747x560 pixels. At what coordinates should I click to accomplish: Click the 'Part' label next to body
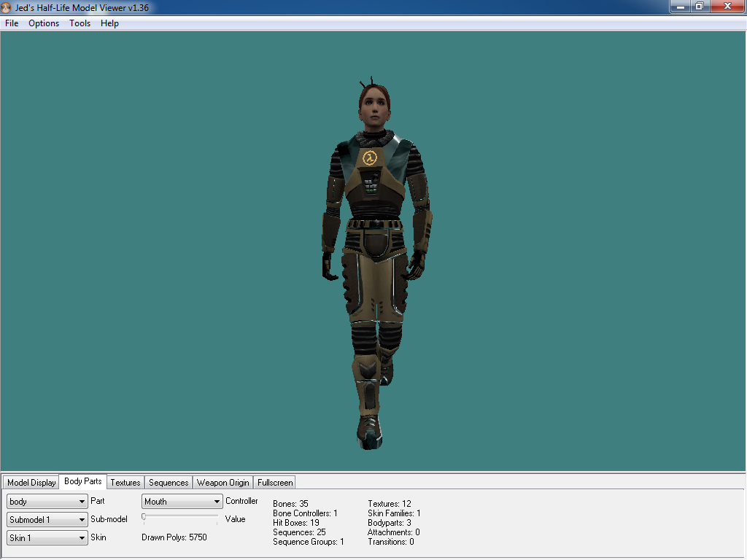tap(98, 501)
